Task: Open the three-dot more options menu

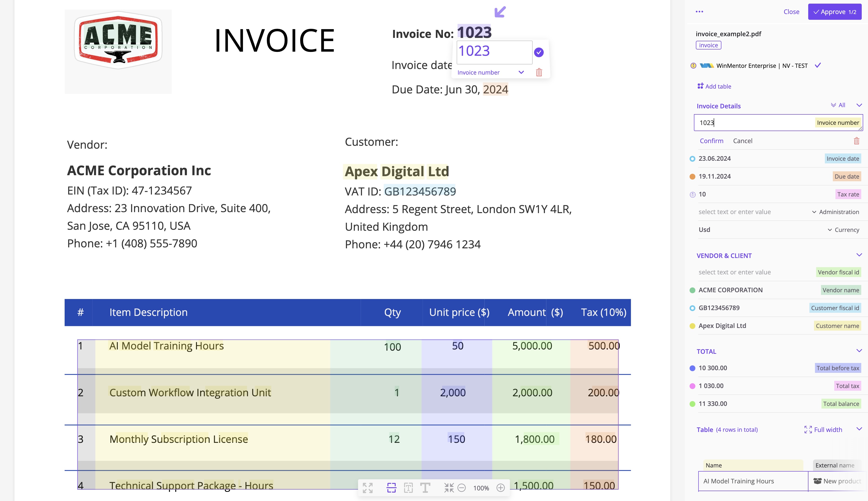Action: (x=699, y=12)
